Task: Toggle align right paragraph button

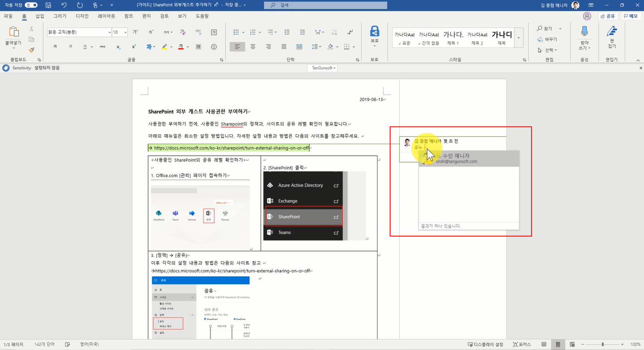Action: click(268, 47)
